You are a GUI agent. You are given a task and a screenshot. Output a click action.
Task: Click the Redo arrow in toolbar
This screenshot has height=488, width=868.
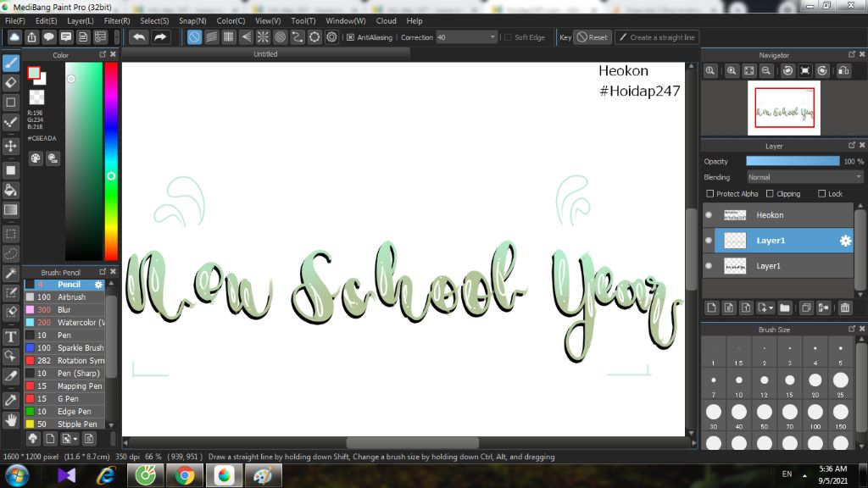click(x=160, y=37)
